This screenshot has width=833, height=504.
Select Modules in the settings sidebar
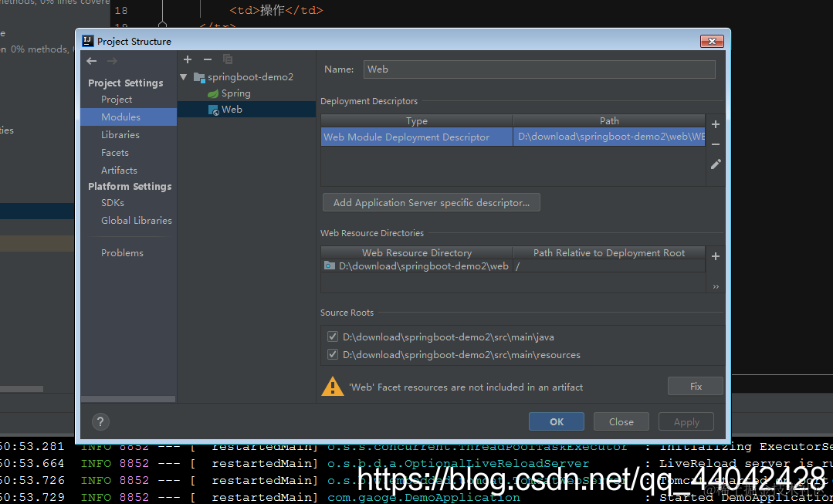129,117
